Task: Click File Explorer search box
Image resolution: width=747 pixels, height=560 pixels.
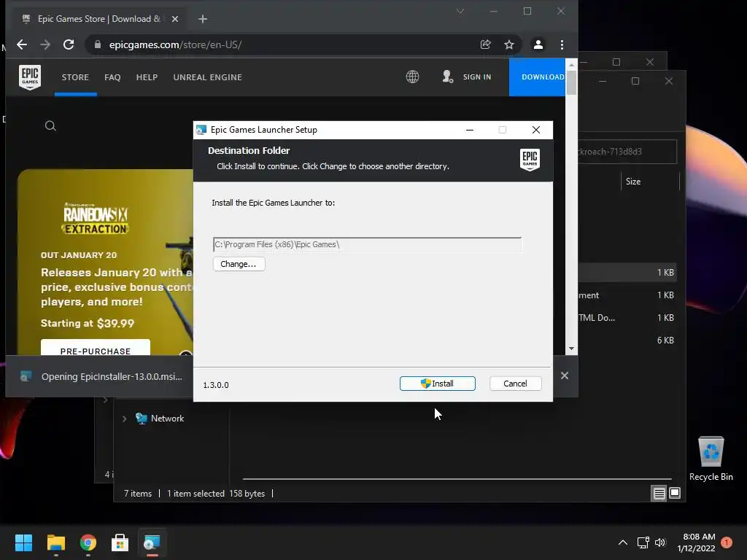Action: click(x=627, y=152)
